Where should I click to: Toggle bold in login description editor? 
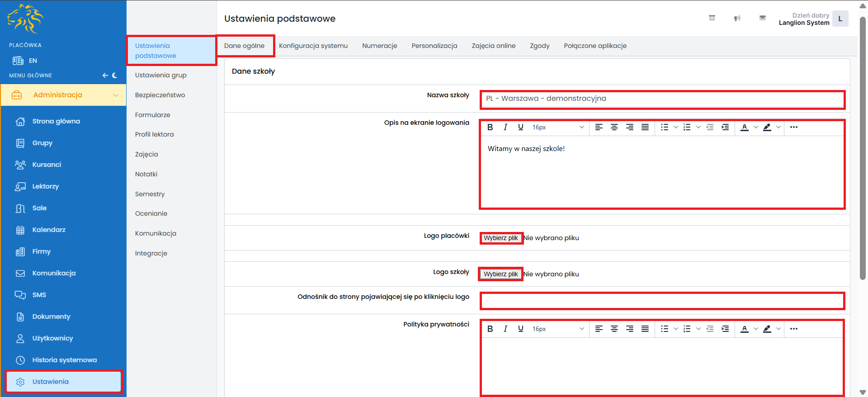tap(490, 128)
